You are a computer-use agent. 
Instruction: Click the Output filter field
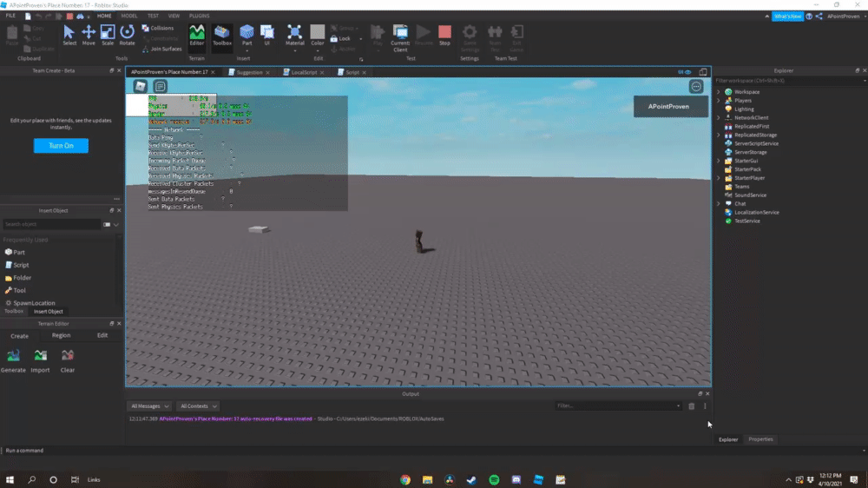coord(618,406)
